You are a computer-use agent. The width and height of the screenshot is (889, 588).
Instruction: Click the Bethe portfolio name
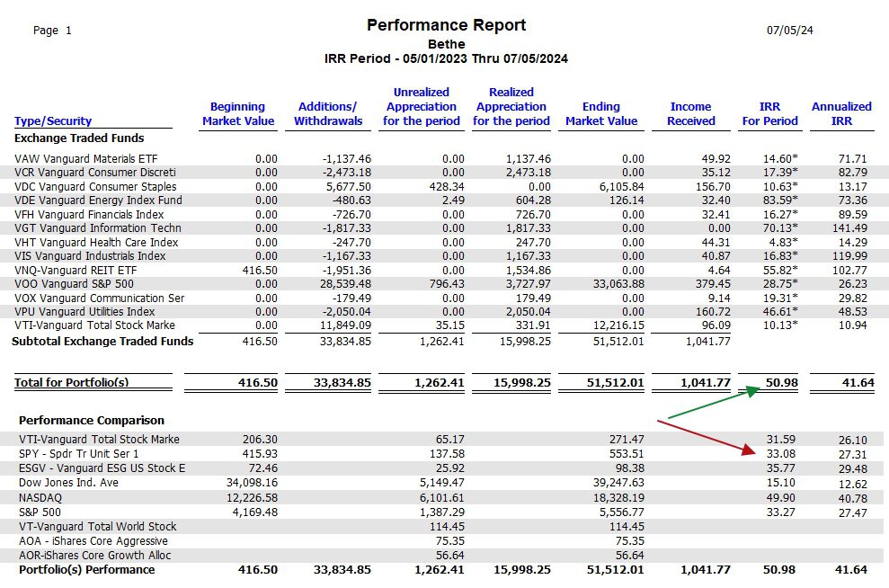coord(446,44)
